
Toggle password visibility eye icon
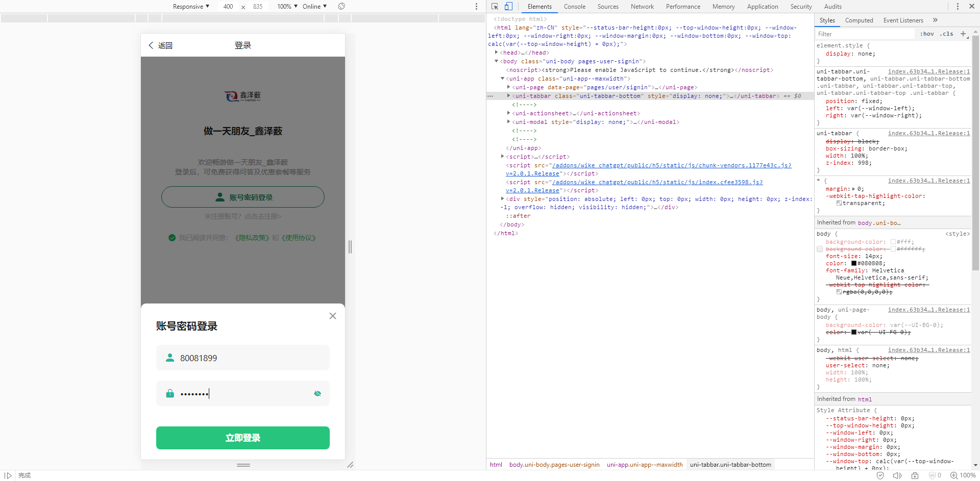[x=317, y=393]
